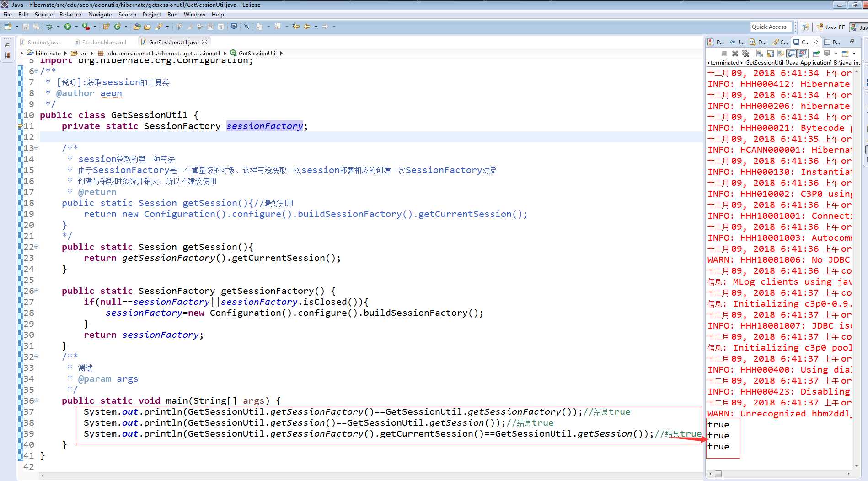The width and height of the screenshot is (868, 481).
Task: Remove launch with the single X icon
Action: point(735,54)
